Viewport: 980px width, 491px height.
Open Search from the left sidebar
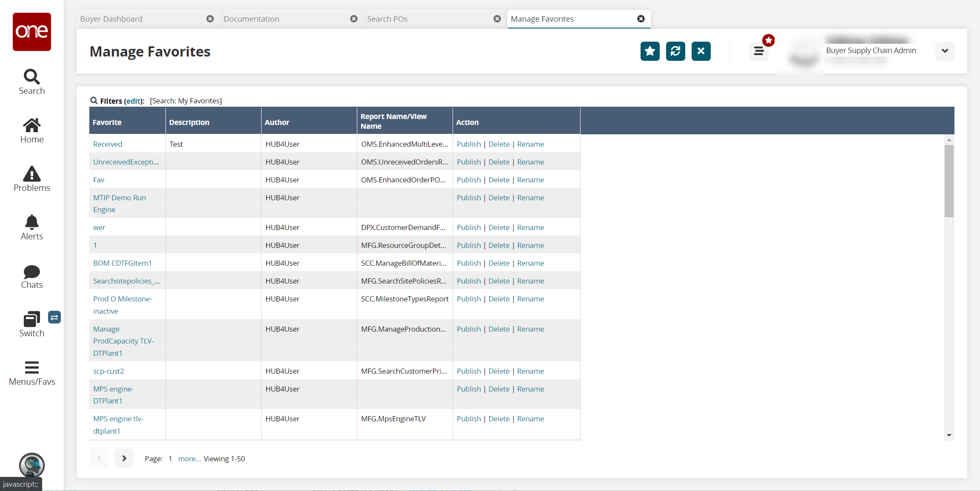pos(32,82)
